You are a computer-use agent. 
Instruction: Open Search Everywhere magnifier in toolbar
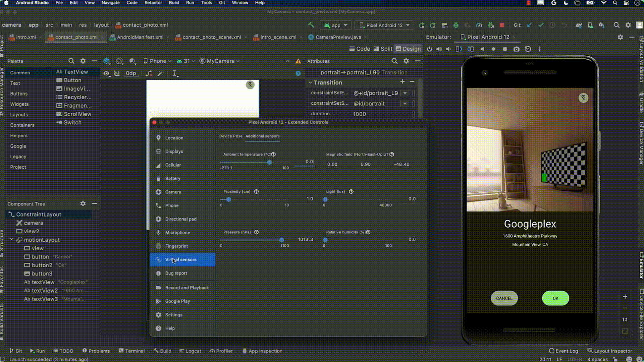(616, 25)
